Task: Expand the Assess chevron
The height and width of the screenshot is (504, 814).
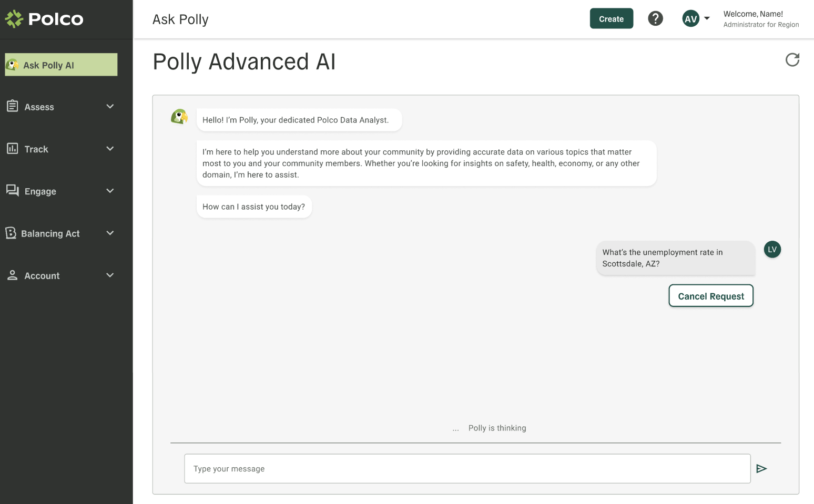Action: [110, 107]
